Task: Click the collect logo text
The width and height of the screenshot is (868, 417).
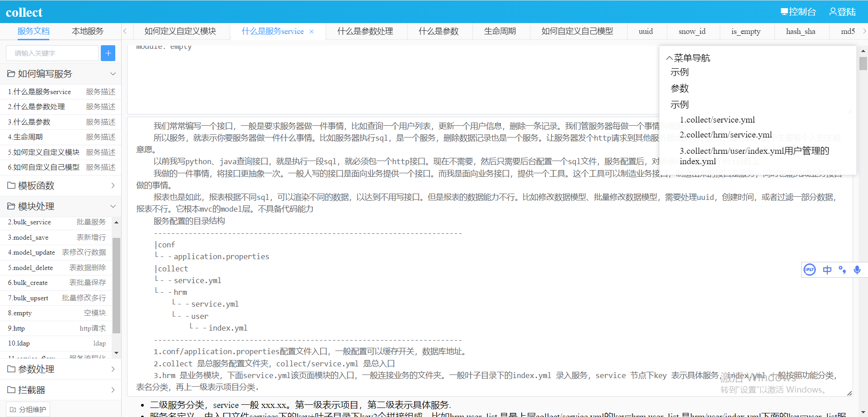Action: coord(24,12)
